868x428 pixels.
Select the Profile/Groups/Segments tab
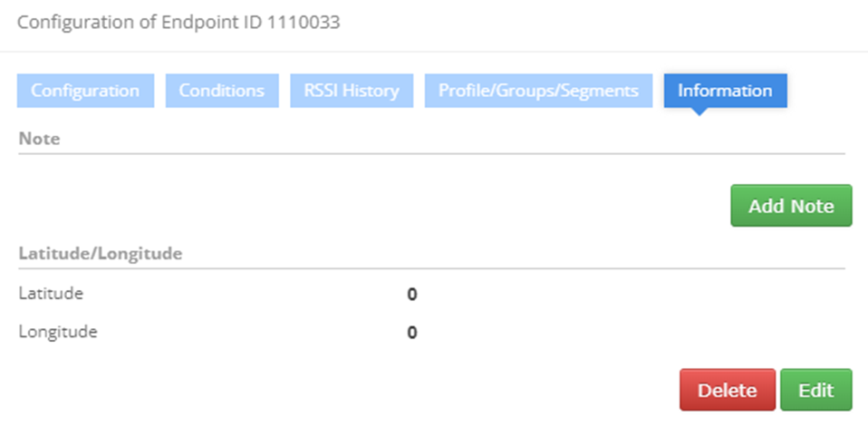[x=538, y=91]
